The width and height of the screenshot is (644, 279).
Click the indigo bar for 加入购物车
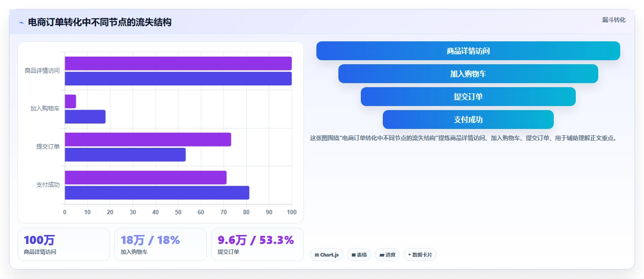(x=85, y=117)
